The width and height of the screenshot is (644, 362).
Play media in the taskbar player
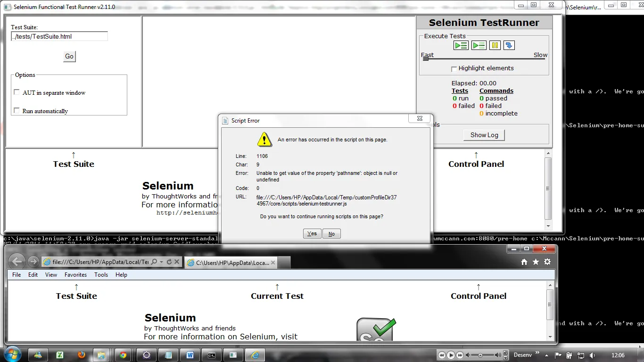pos(451,355)
